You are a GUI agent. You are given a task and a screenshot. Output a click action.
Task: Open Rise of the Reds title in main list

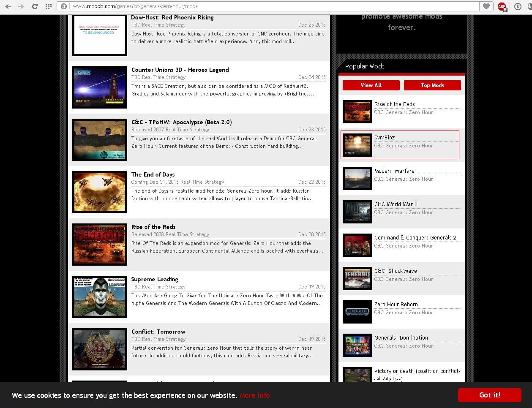153,227
